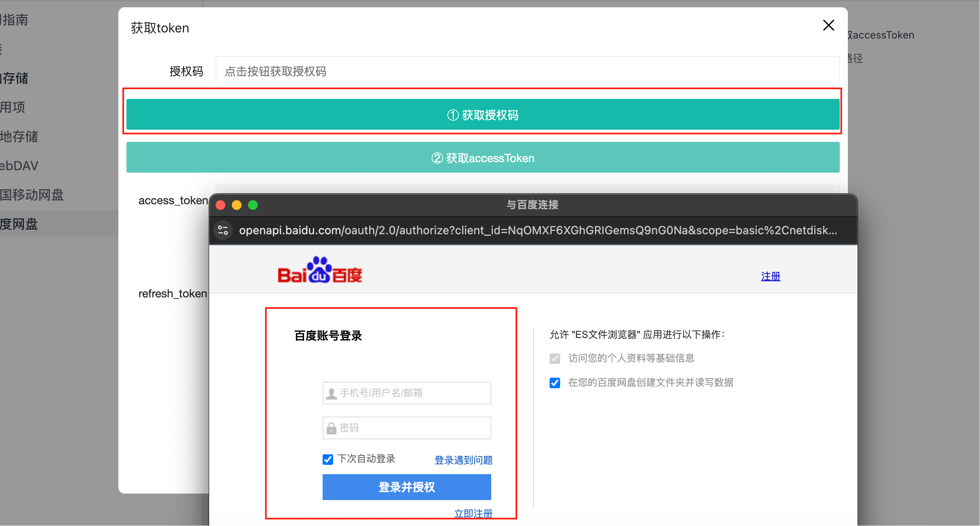Viewport: 980px width, 526px height.
Task: Click the 手机号/用户名/邮箱 input field
Action: point(407,393)
